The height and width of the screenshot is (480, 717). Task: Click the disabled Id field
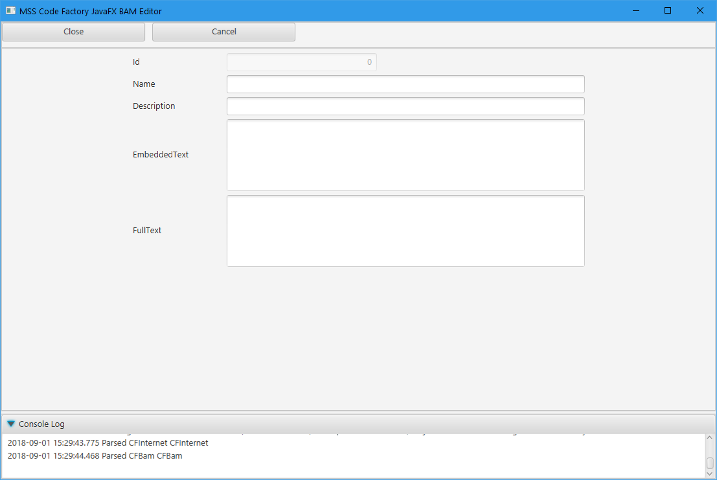[x=301, y=62]
